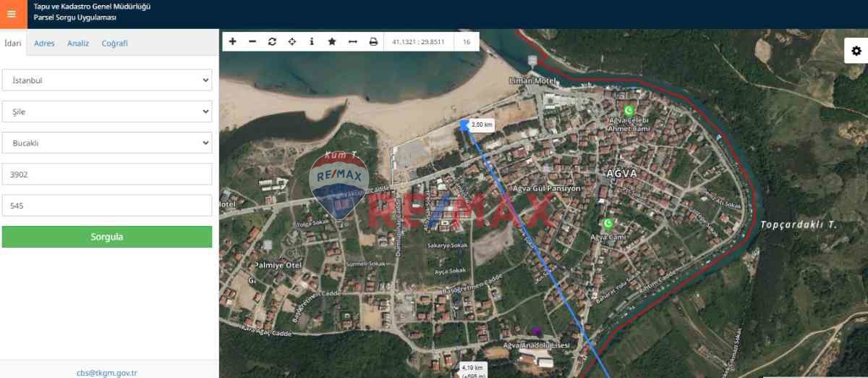Click the Ayça Sokak street label
The width and height of the screenshot is (868, 378).
(450, 271)
